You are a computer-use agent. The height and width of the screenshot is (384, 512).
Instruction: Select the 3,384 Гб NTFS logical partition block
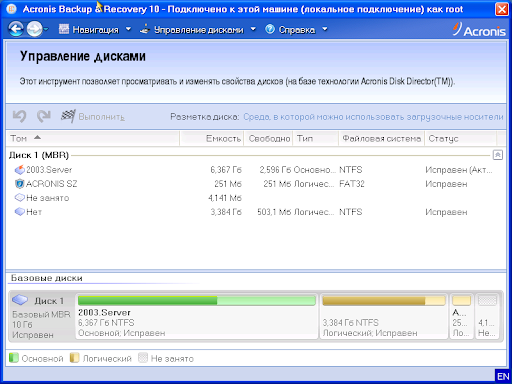click(x=384, y=316)
